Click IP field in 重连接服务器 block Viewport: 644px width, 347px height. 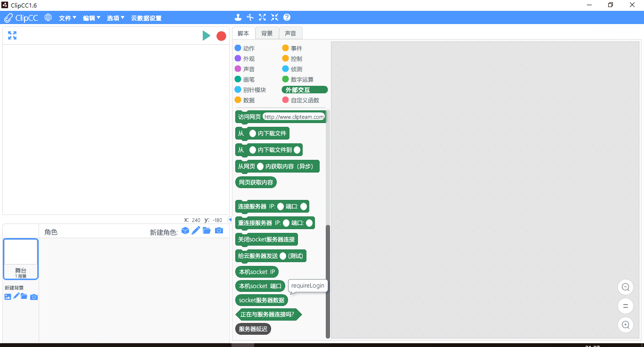pos(286,223)
